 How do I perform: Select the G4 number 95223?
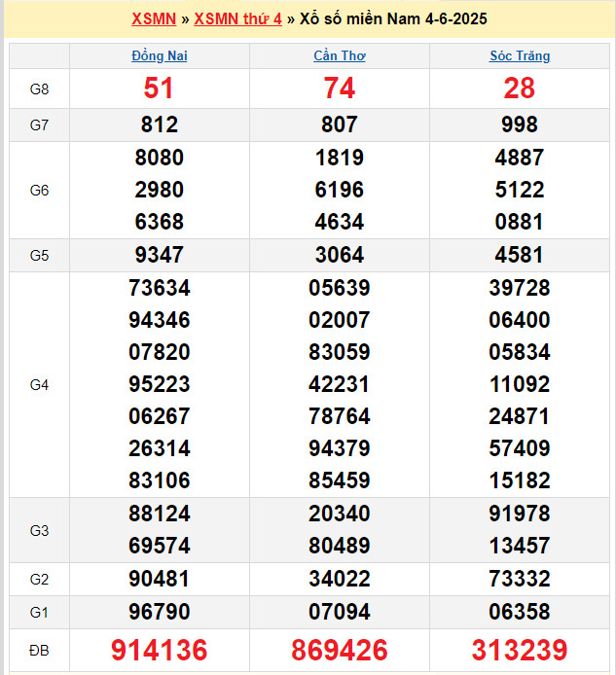coord(160,384)
